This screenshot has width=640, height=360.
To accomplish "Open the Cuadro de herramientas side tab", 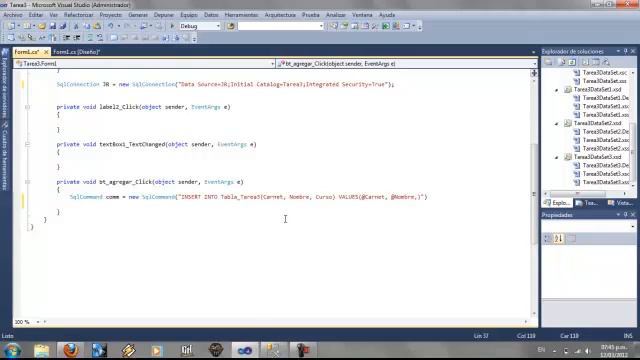I will 5,157.
